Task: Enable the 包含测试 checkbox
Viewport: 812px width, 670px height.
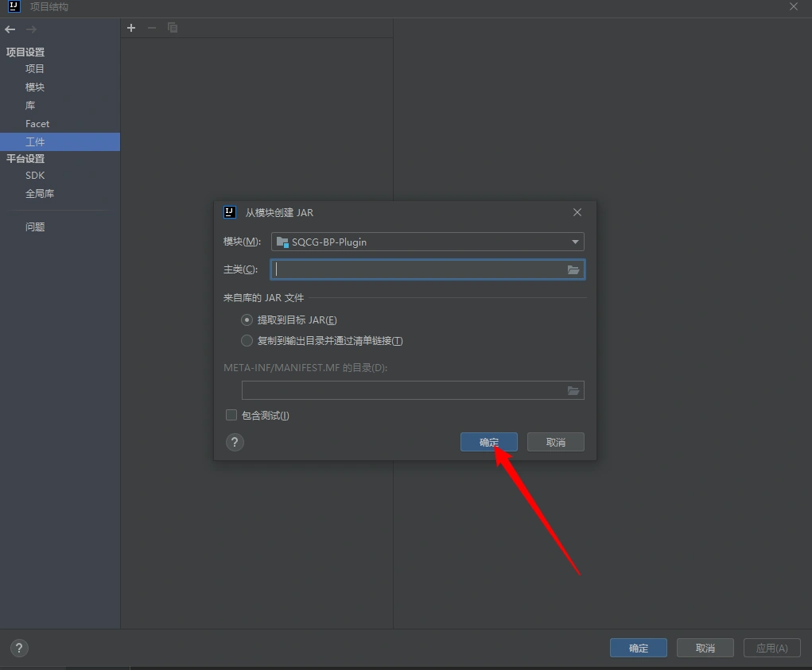Action: pyautogui.click(x=231, y=415)
